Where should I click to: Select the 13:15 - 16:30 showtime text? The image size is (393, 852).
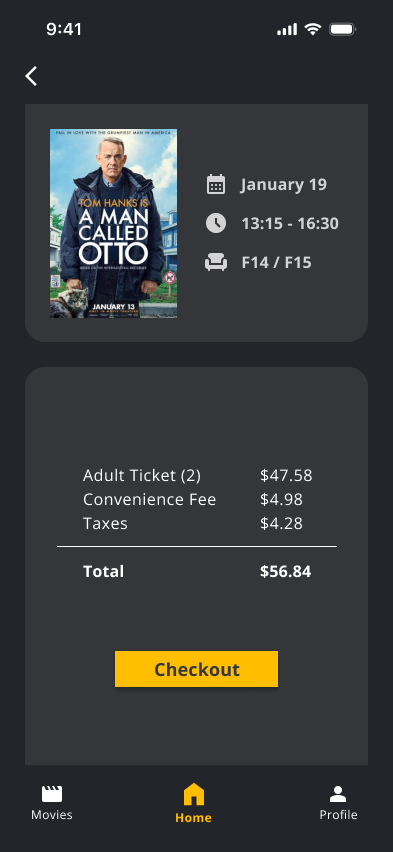click(x=290, y=223)
